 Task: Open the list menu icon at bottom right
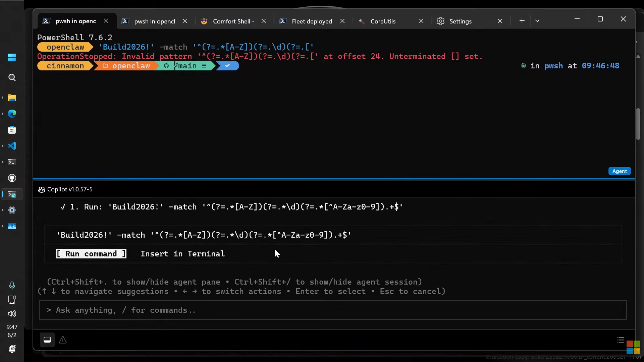click(x=621, y=340)
